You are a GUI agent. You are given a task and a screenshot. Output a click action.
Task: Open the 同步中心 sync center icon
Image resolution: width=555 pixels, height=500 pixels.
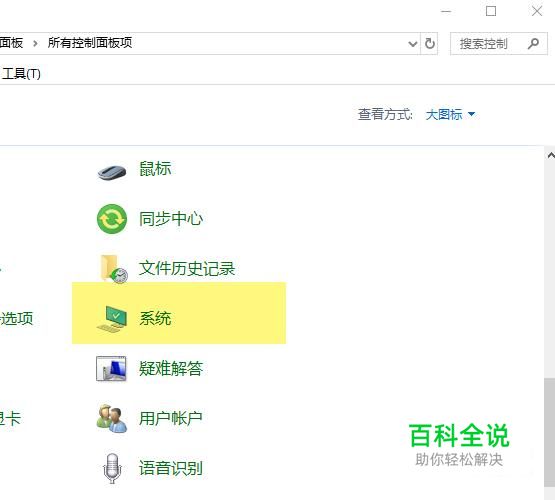[x=112, y=219]
